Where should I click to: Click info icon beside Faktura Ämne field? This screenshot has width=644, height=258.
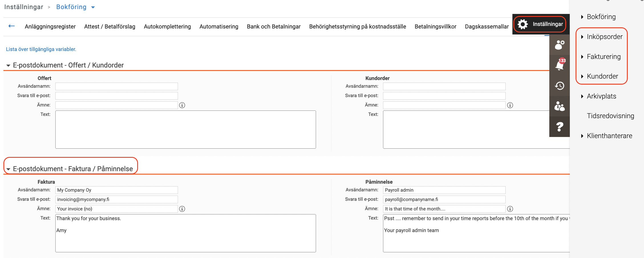coord(182,209)
